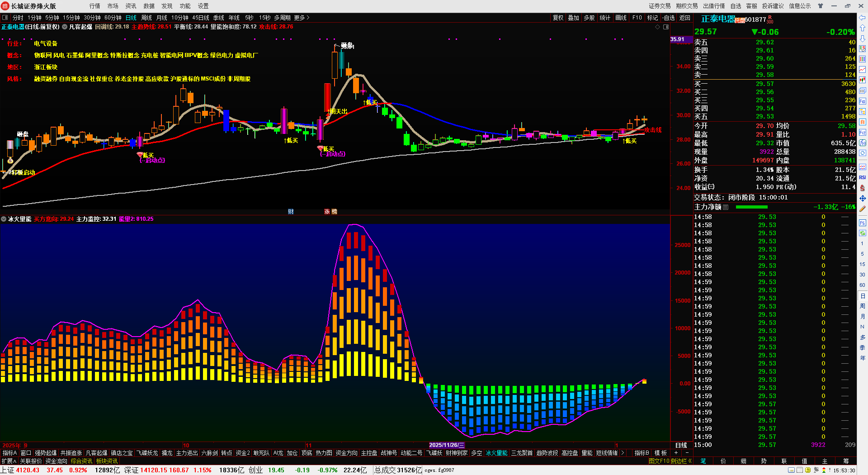Click the minus zoom-out button under 日线
The height and width of the screenshot is (475, 868).
(x=687, y=453)
